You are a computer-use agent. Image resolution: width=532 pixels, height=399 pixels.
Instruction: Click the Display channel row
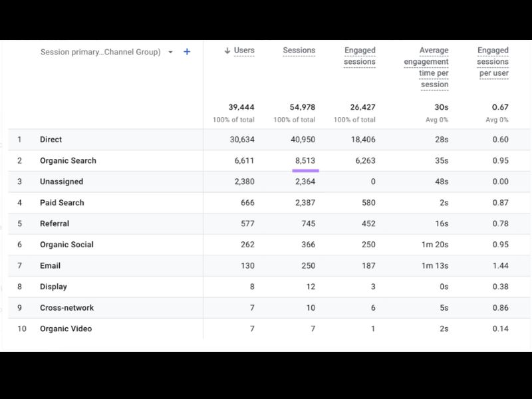269,287
